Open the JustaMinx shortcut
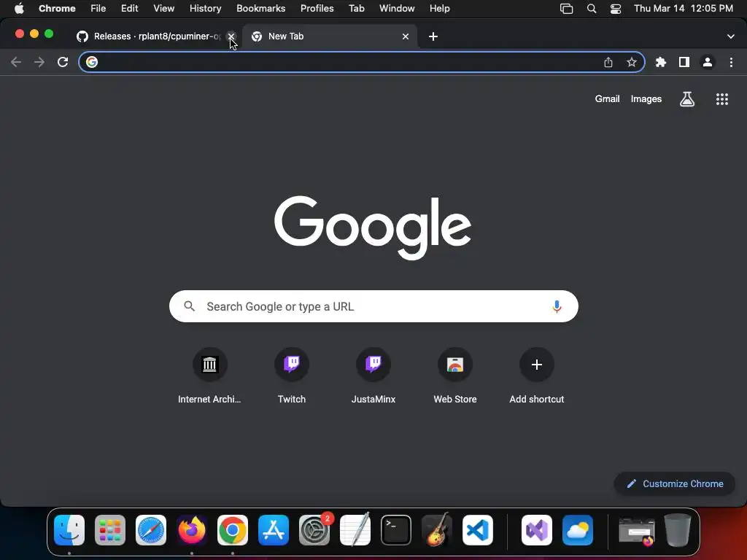 point(373,376)
